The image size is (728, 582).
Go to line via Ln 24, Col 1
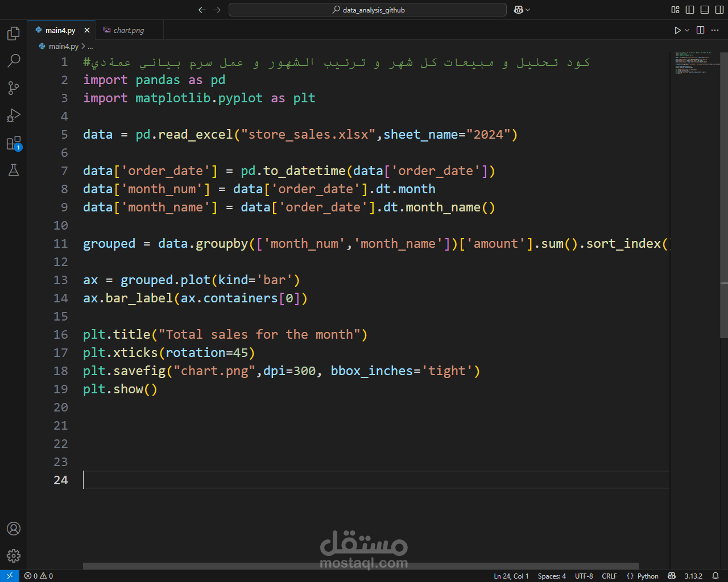point(511,576)
